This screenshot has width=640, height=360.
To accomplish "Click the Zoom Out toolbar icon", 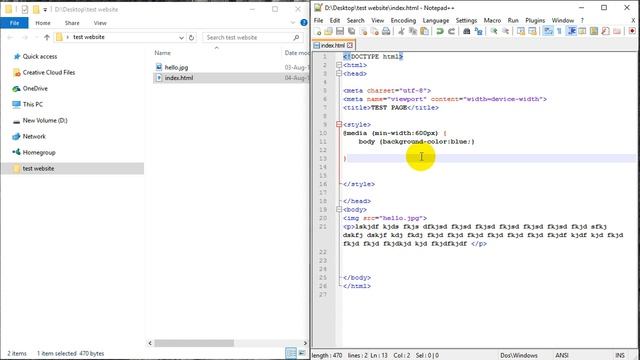I will (505, 31).
